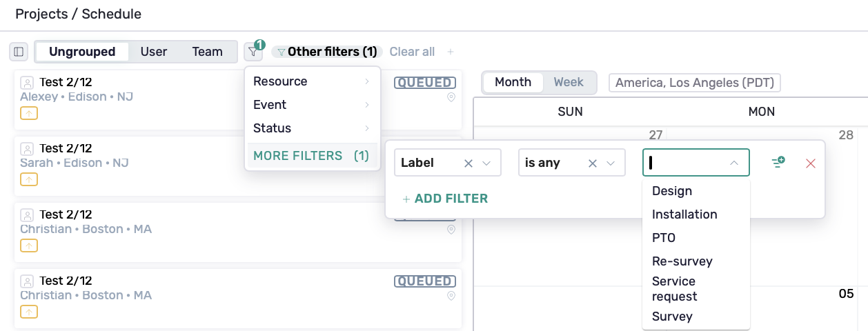Click location pin on fourth Christian card
868x331 pixels.
[x=451, y=296]
